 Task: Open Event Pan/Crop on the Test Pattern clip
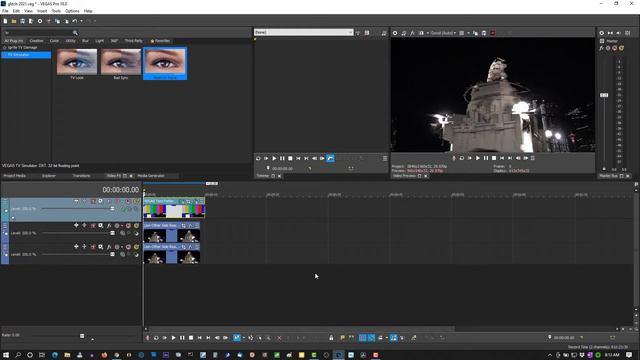click(188, 201)
